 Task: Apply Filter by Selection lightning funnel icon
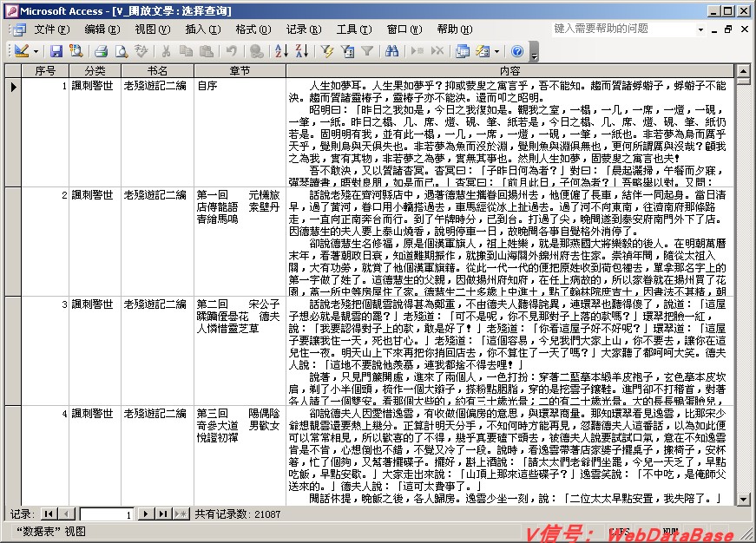coord(327,50)
